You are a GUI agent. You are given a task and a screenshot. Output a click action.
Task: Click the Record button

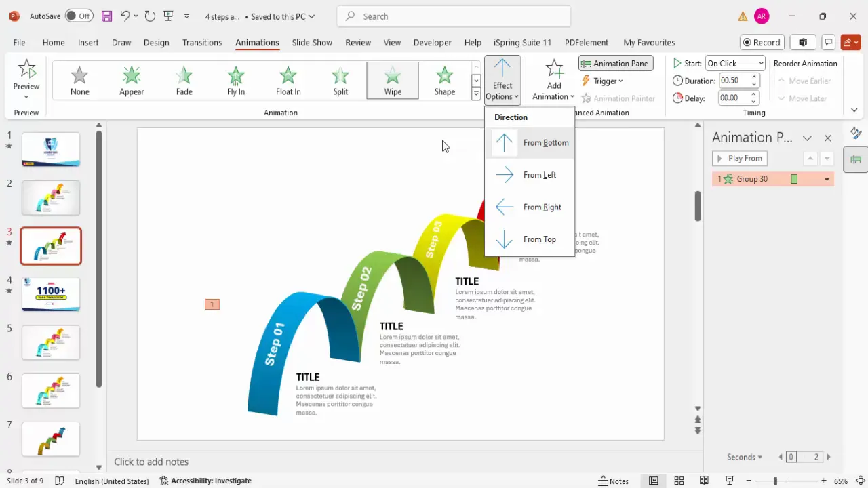pyautogui.click(x=762, y=42)
